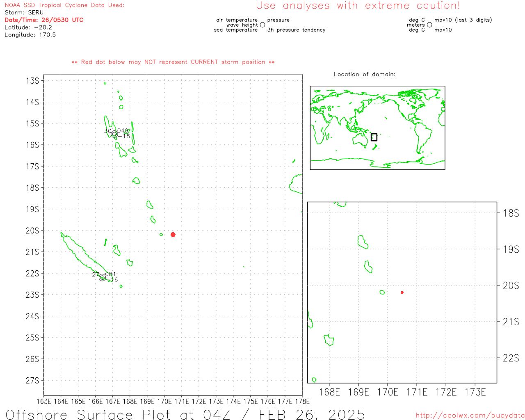Screen dimensions: 525x420
Task: Click the pressure value '049' near Vanuatu
Action: [x=123, y=131]
